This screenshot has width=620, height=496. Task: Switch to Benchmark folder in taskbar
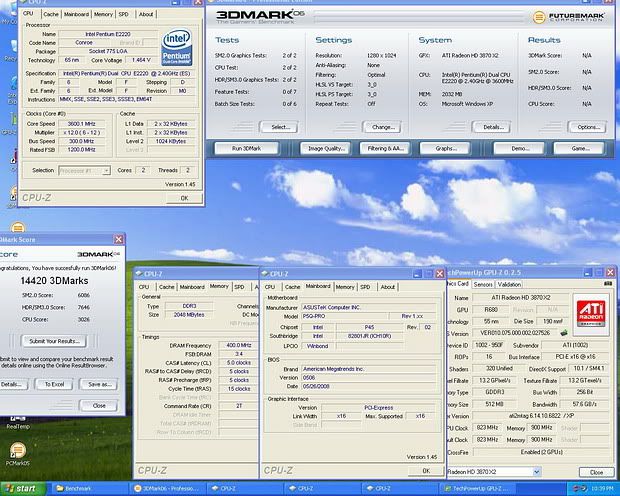(x=89, y=489)
